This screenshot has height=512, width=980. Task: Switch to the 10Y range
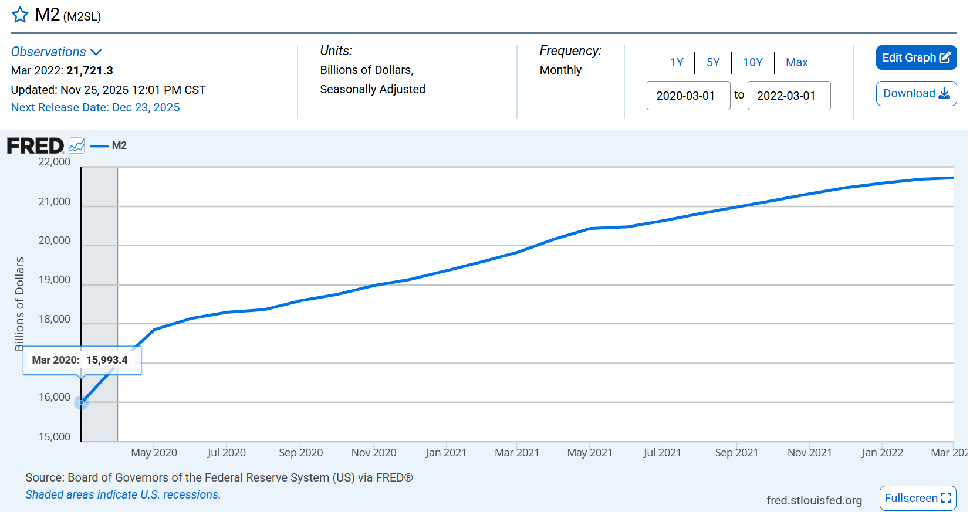pyautogui.click(x=752, y=62)
